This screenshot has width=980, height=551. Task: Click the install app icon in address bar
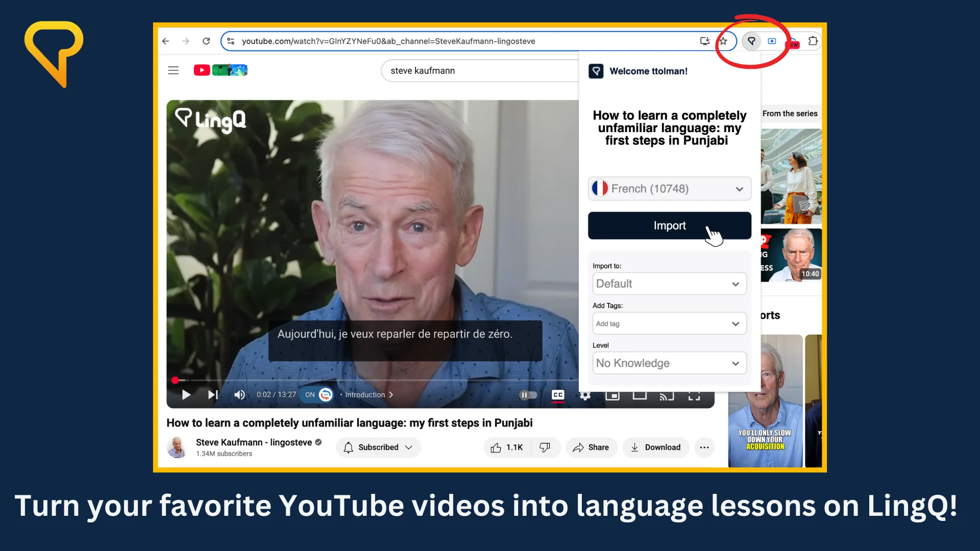705,41
